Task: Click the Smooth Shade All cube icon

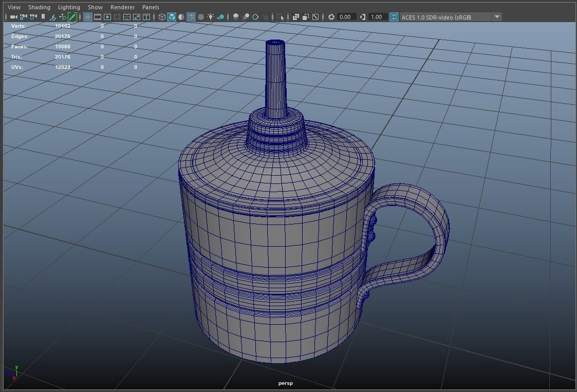Action: click(x=172, y=17)
